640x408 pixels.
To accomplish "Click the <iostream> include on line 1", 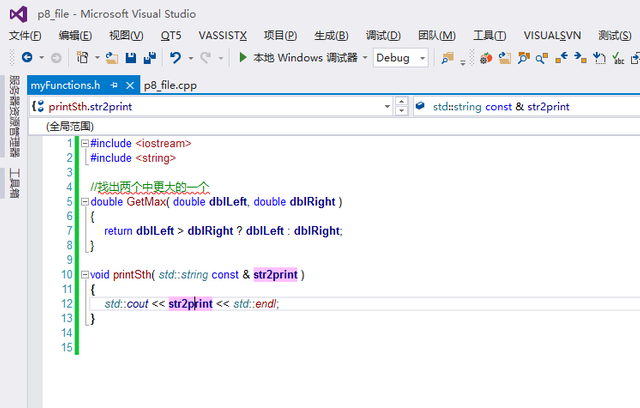I will click(x=163, y=143).
